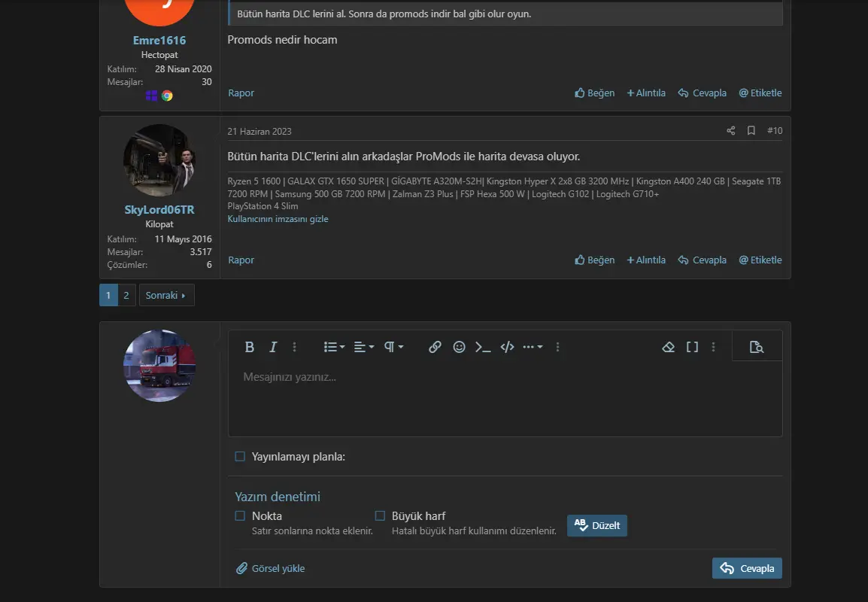The image size is (868, 602).
Task: Like Emre1616's post with 'Beğen'
Action: [x=594, y=93]
